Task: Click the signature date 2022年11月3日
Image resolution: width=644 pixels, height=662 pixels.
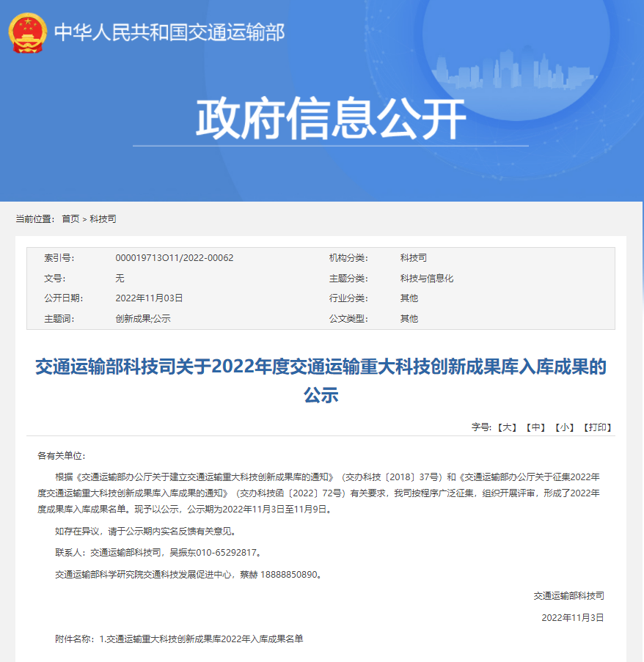Action: tap(573, 617)
